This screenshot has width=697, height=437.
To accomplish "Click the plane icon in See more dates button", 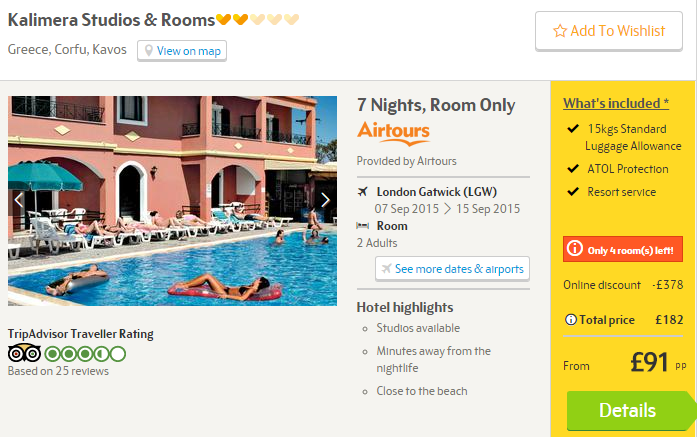I will [x=387, y=269].
